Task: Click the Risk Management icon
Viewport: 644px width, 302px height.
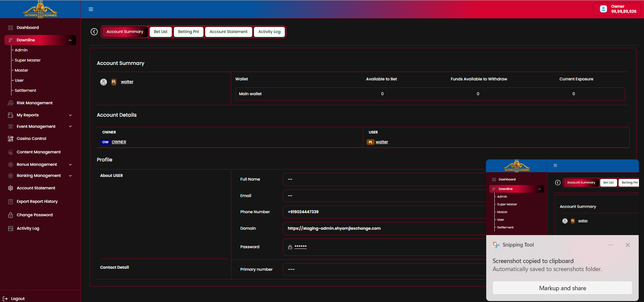Action: coord(10,103)
